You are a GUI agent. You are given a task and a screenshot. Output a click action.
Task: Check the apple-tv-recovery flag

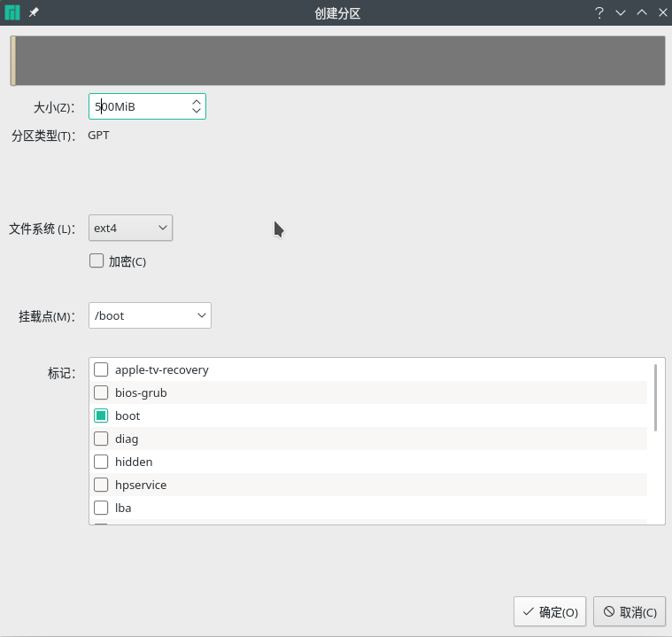tap(101, 369)
